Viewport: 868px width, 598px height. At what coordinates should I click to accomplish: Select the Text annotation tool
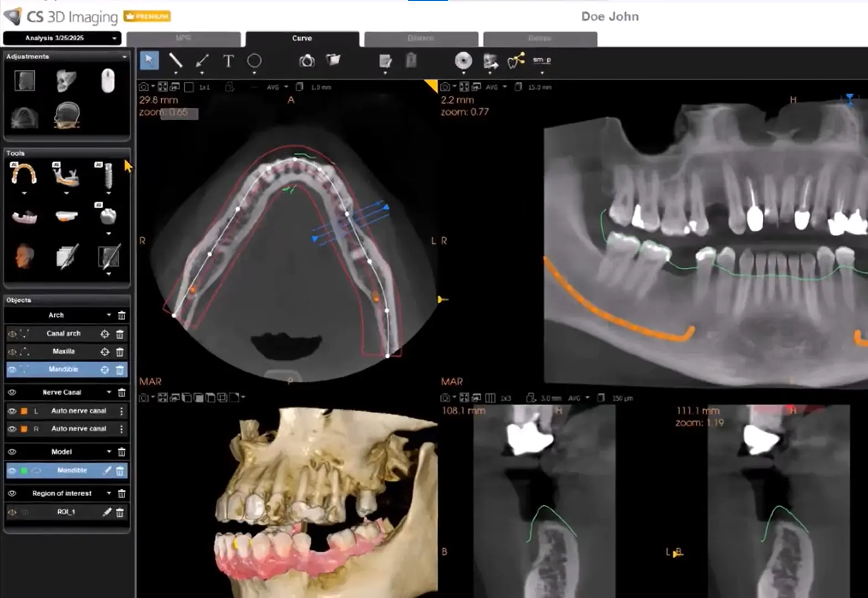coord(228,61)
